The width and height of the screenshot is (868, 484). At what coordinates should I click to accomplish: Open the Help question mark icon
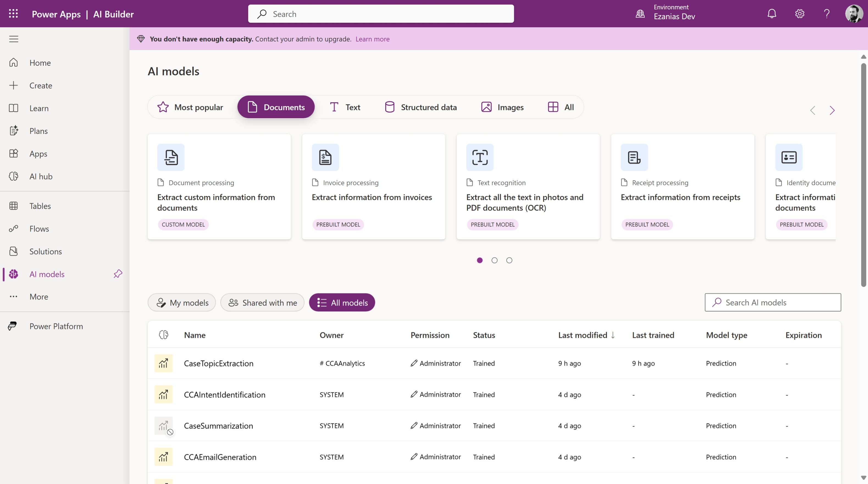[826, 13]
